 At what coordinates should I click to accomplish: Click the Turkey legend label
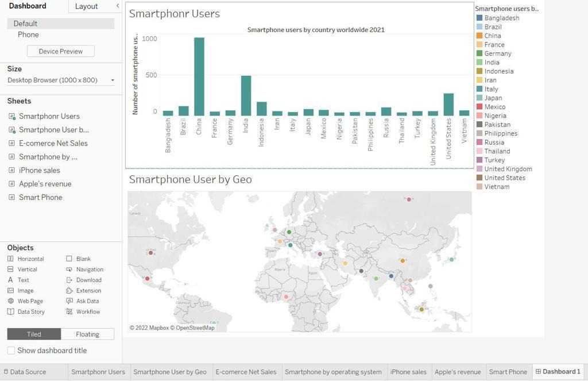[494, 160]
